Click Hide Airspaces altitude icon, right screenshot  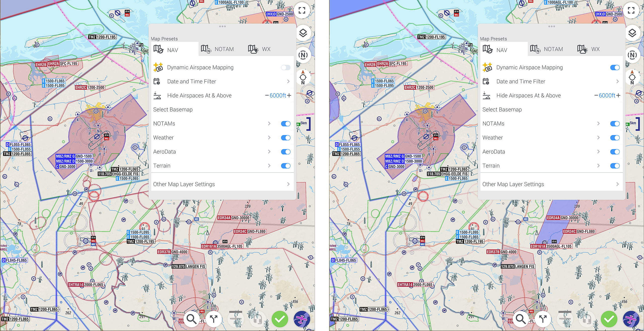487,95
